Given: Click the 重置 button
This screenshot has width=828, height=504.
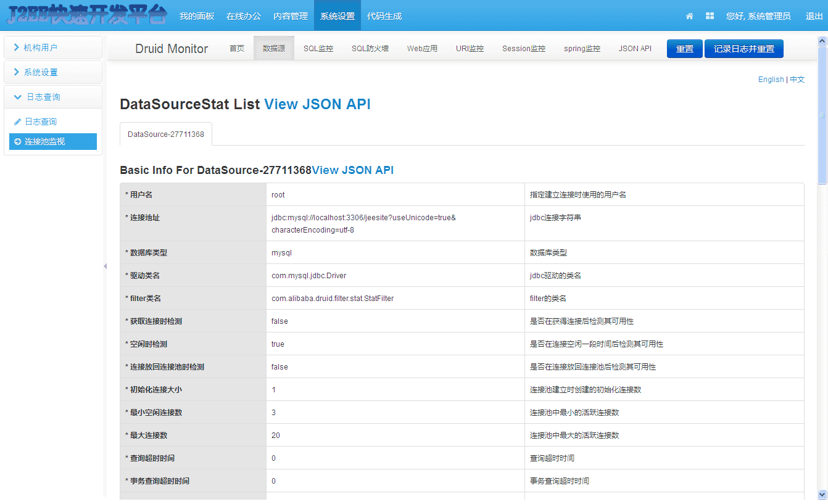Looking at the screenshot, I should [x=684, y=48].
